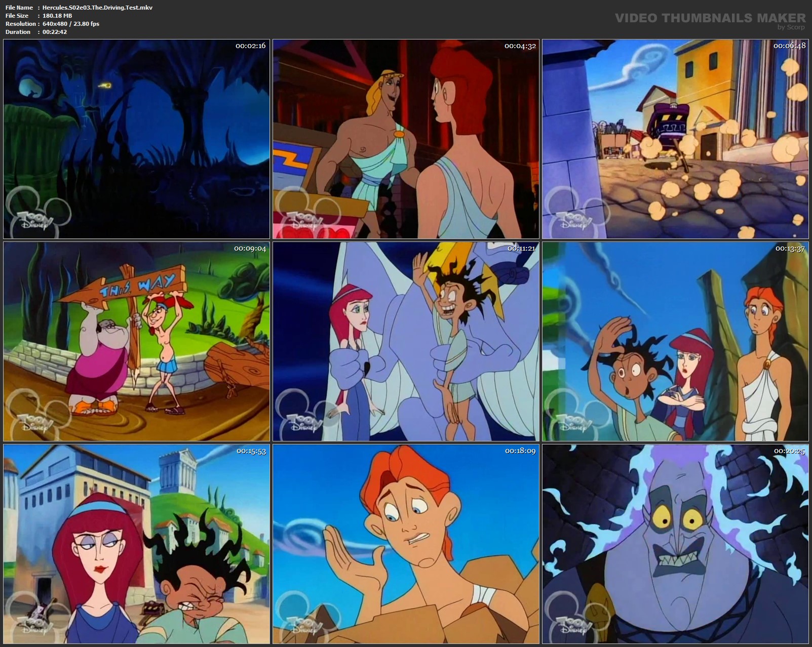Viewport: 812px width, 647px height.
Task: Click the 00:04:32 timestamp label
Action: [520, 46]
